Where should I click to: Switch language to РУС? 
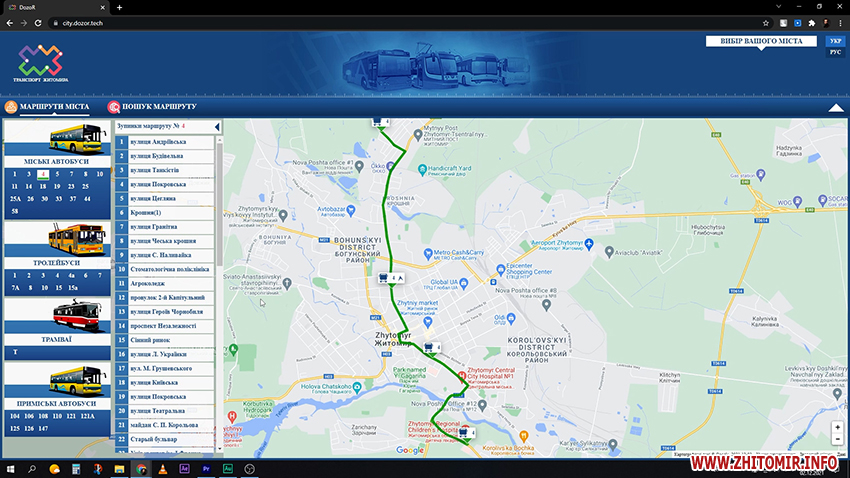click(835, 52)
